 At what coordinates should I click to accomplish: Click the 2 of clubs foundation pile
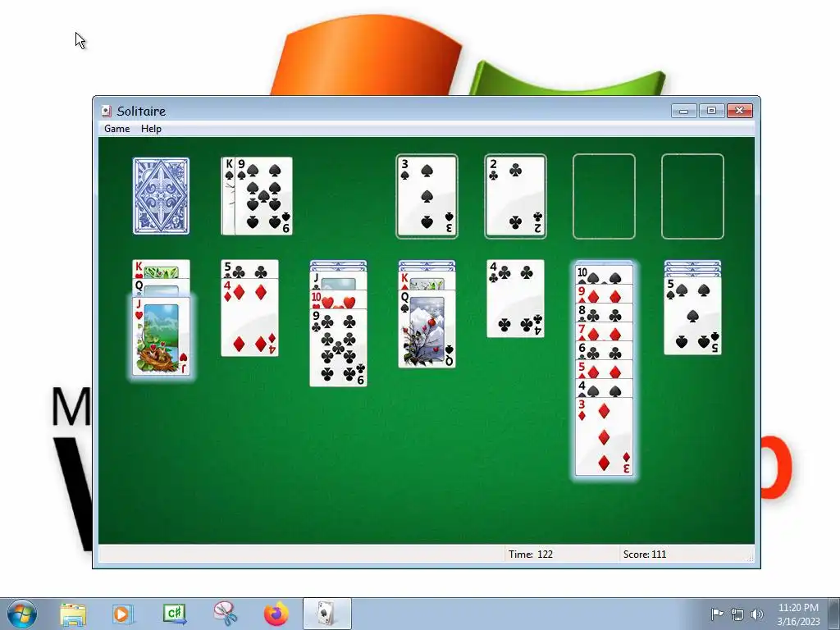pos(515,196)
